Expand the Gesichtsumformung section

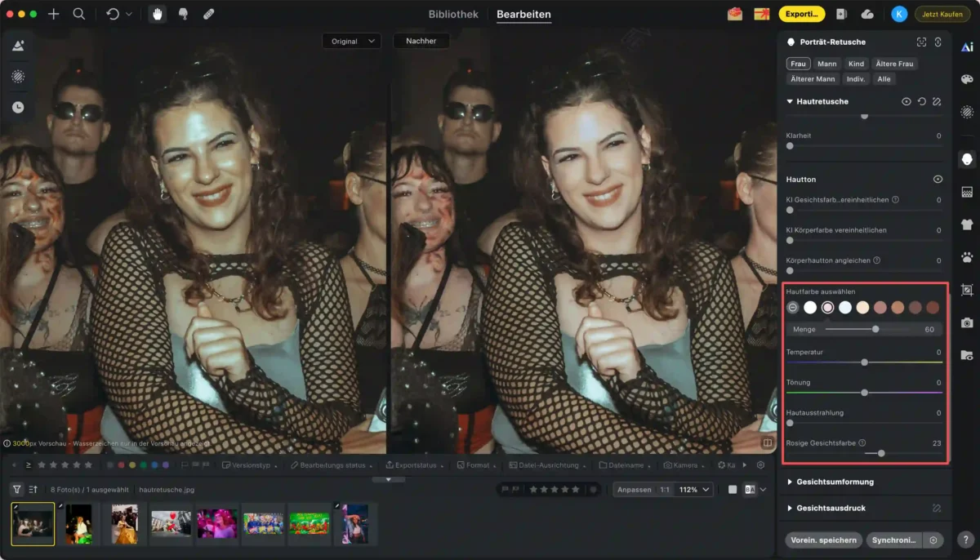click(833, 482)
